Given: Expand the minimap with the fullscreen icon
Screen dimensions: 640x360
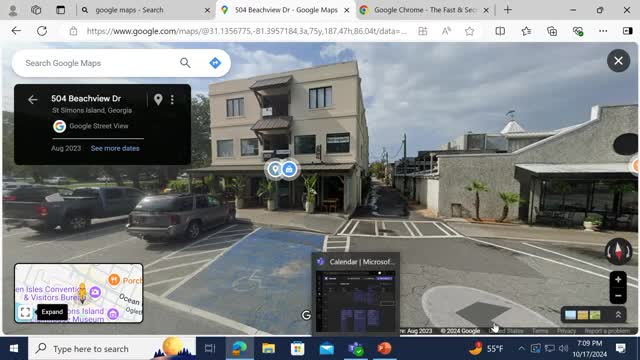Looking at the screenshot, I should click(x=25, y=312).
